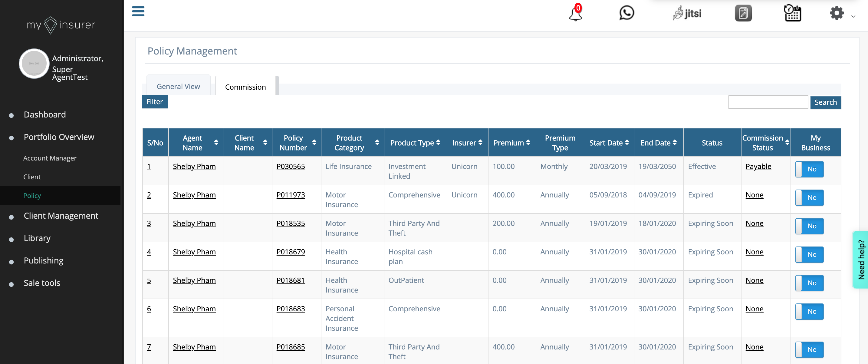
Task: Switch to the General View tab
Action: (178, 86)
